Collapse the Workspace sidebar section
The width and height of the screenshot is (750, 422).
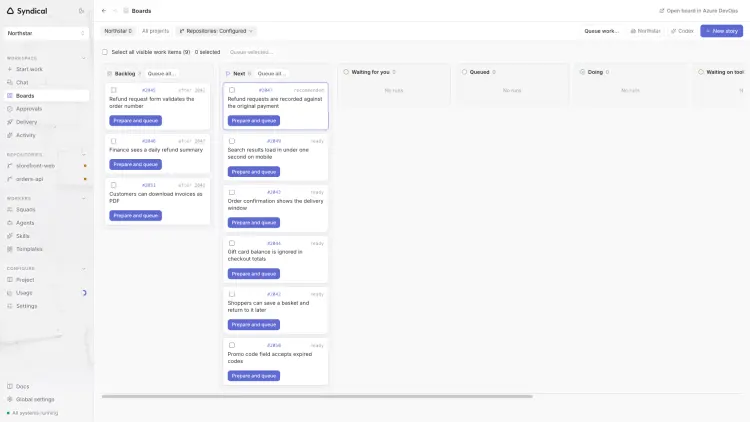84,58
